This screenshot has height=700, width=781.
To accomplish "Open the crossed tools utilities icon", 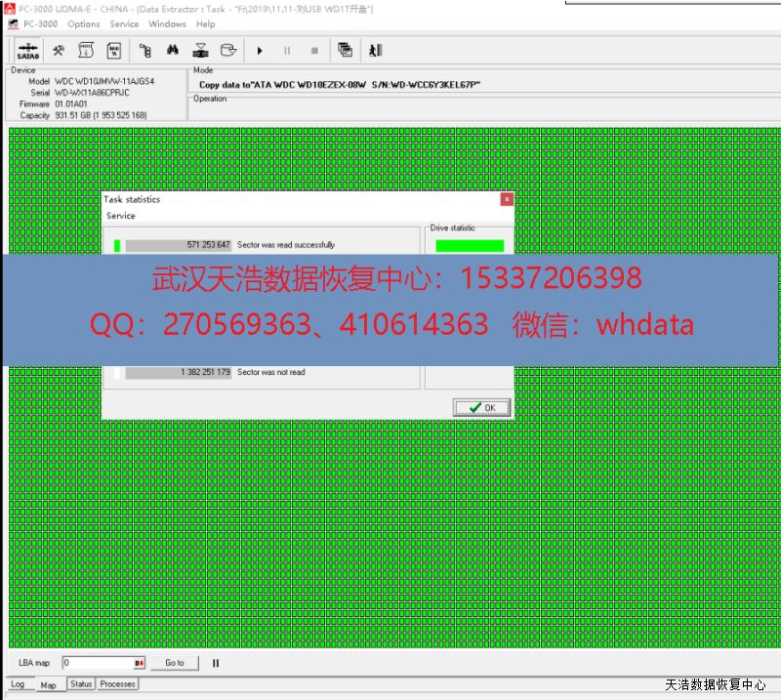I will tap(59, 51).
